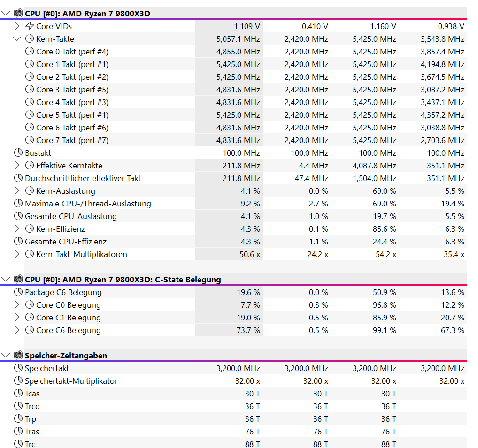The height and width of the screenshot is (448, 478).
Task: Click Speichertakt-Multiplikator average 32.00 x
Action: point(452,381)
